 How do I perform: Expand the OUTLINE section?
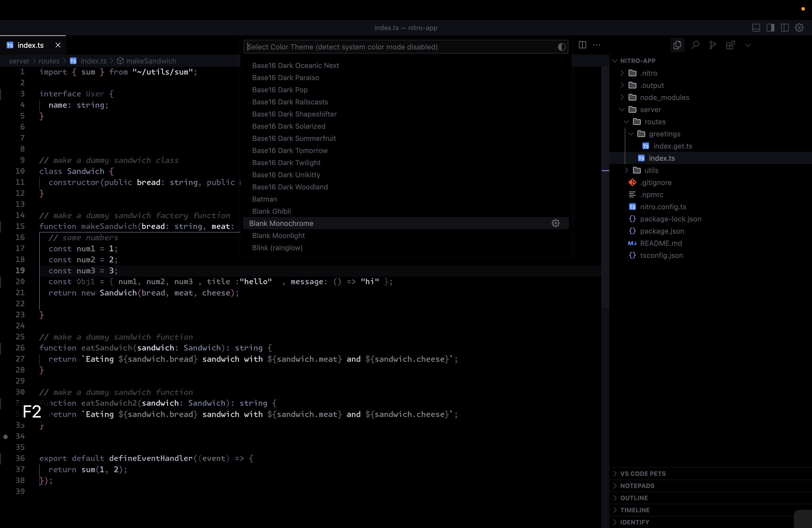click(x=710, y=498)
